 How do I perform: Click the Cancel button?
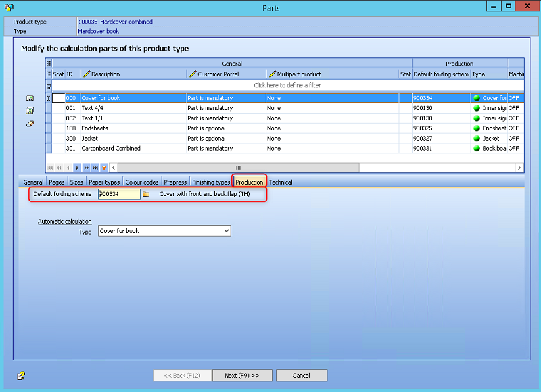pos(302,376)
